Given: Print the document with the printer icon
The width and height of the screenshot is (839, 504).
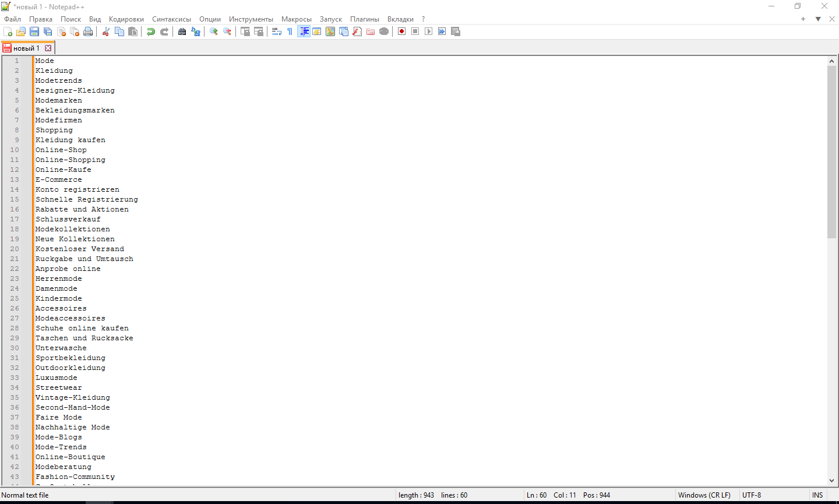Looking at the screenshot, I should (x=88, y=31).
